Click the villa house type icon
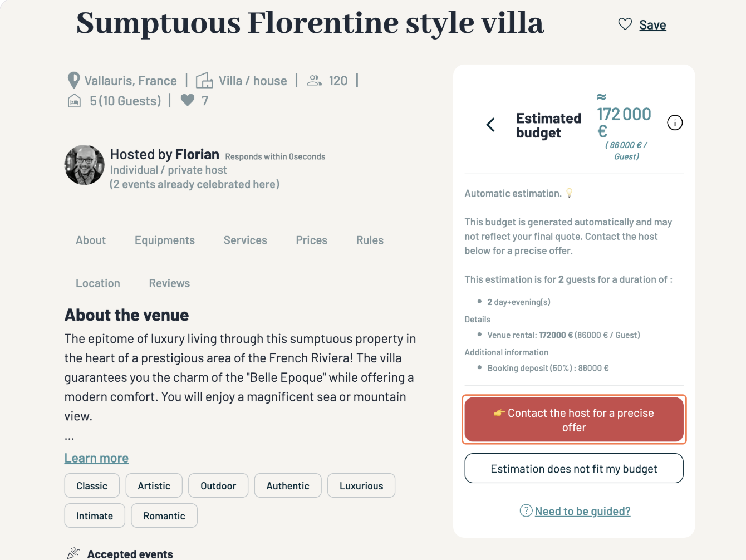 (204, 81)
